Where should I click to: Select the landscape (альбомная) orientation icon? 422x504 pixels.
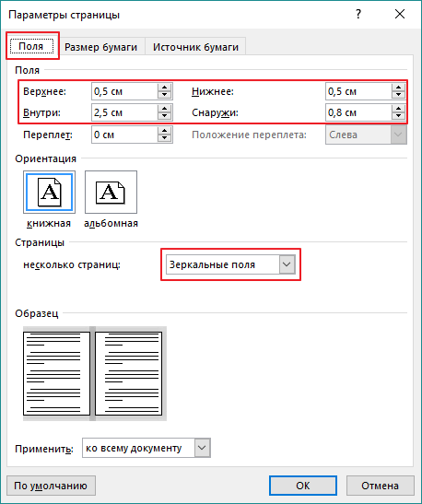(x=111, y=193)
